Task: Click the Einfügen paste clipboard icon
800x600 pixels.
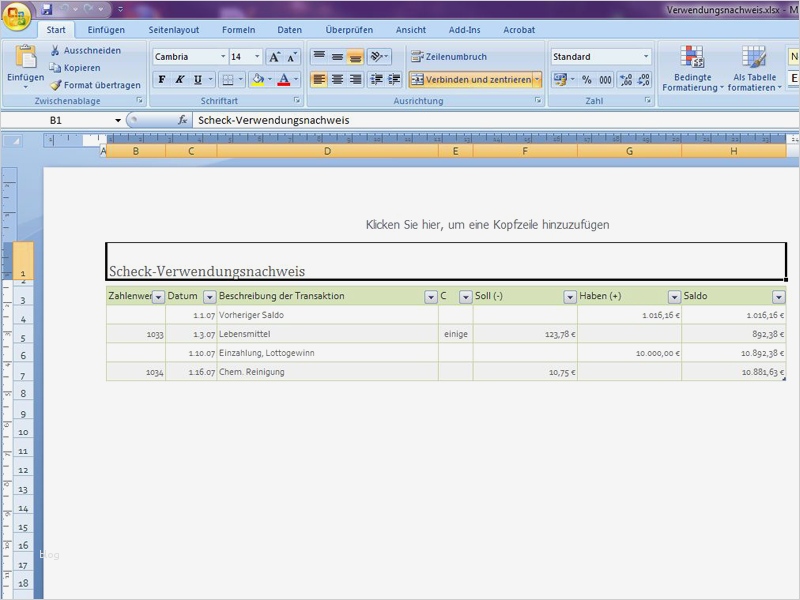Action: pos(26,57)
